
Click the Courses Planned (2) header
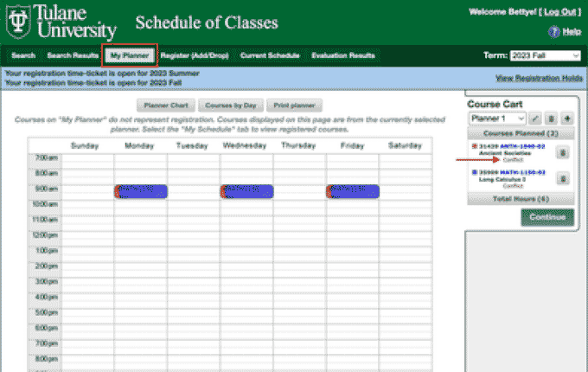click(521, 133)
